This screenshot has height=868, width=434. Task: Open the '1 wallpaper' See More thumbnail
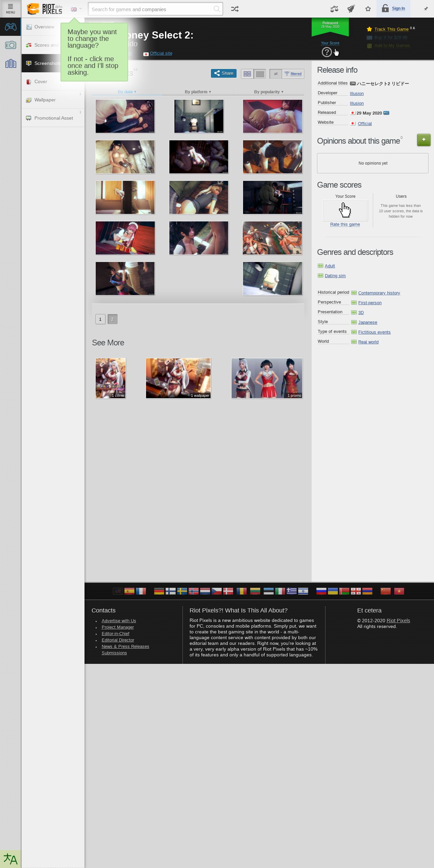click(178, 378)
